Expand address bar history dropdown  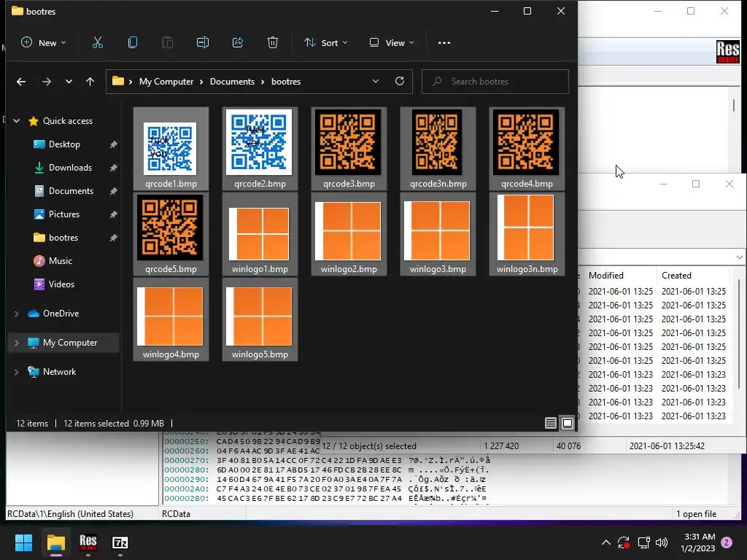coord(376,81)
